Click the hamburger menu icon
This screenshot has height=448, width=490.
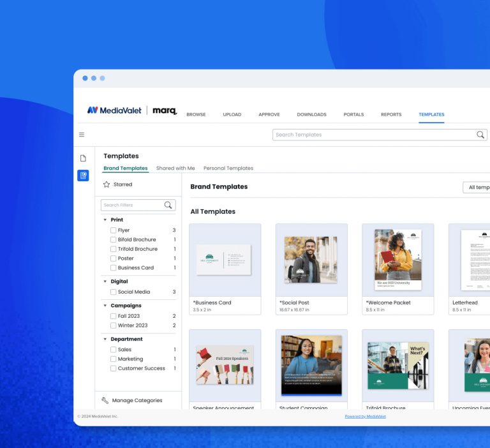[x=82, y=135]
